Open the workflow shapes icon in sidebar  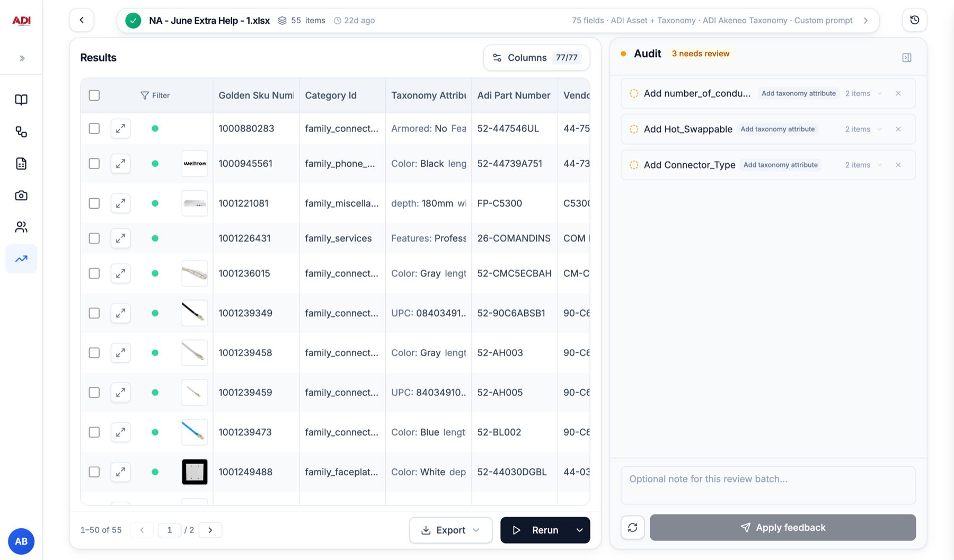tap(21, 132)
